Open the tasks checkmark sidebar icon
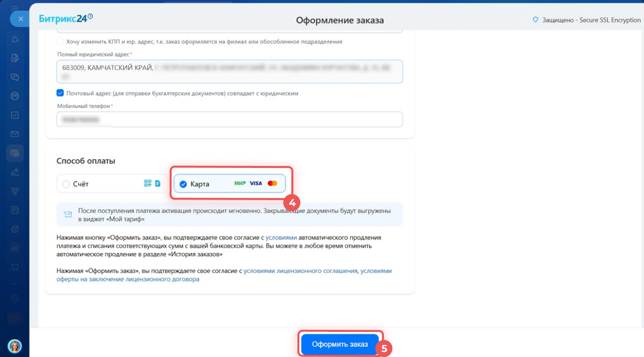The width and height of the screenshot is (644, 357). 15,115
